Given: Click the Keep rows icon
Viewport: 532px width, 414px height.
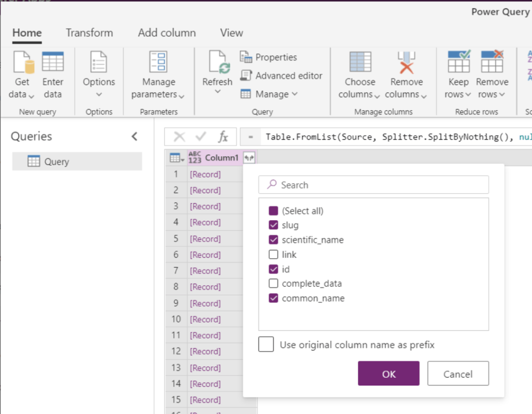Looking at the screenshot, I should click(458, 62).
